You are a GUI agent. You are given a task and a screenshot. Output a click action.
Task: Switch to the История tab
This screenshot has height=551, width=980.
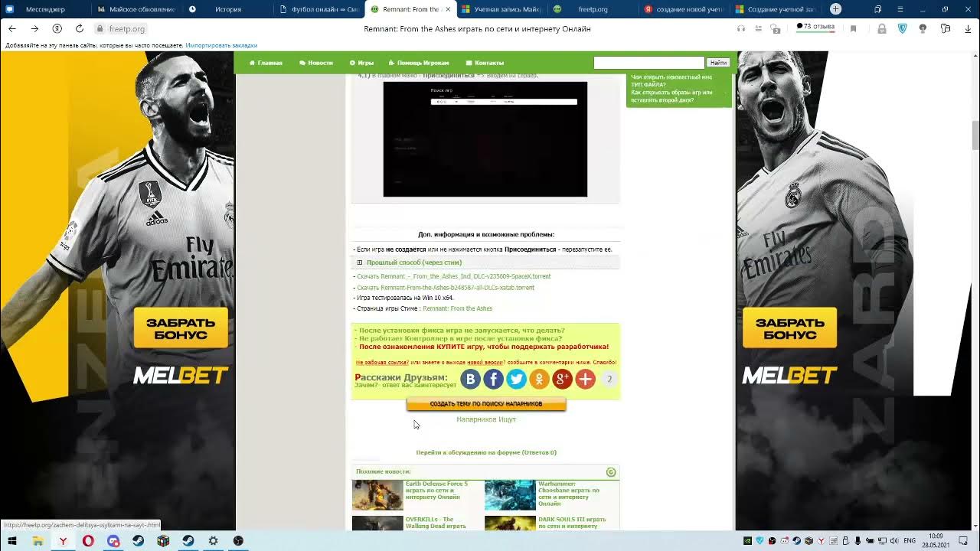click(x=226, y=9)
